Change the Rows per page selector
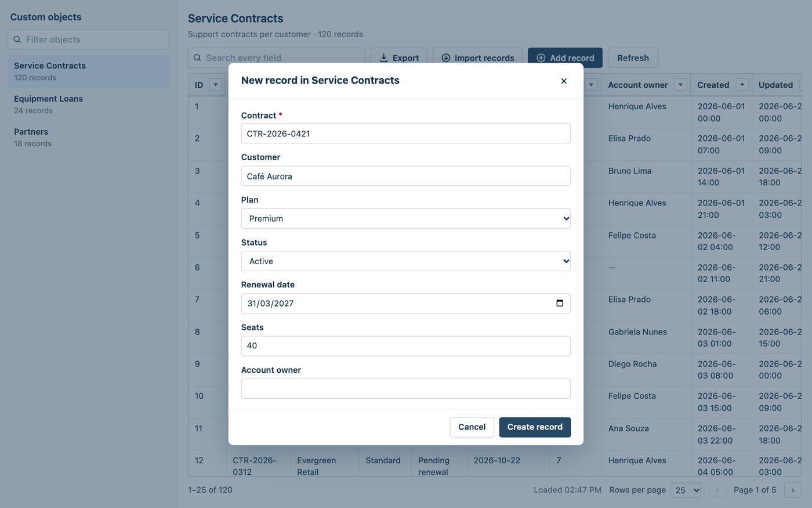812x508 pixels. pos(686,490)
